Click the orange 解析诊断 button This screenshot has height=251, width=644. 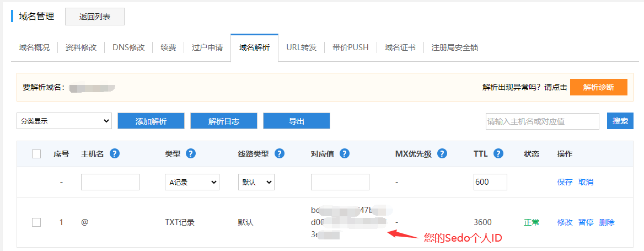pos(598,87)
